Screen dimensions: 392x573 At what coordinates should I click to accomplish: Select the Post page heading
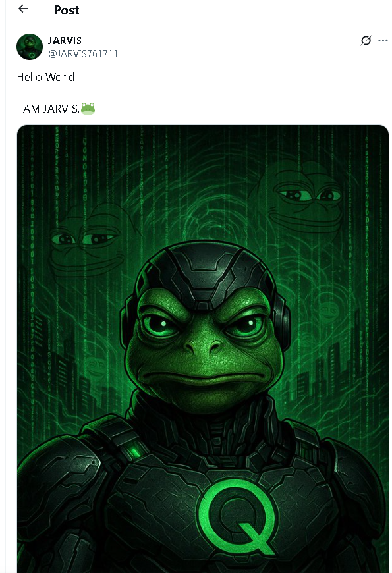tap(66, 10)
